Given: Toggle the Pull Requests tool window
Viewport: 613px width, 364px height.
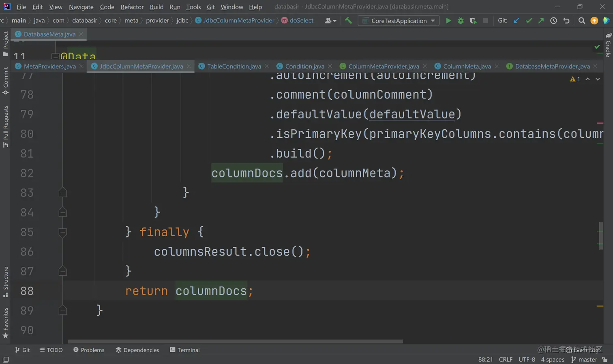Looking at the screenshot, I should (x=6, y=126).
